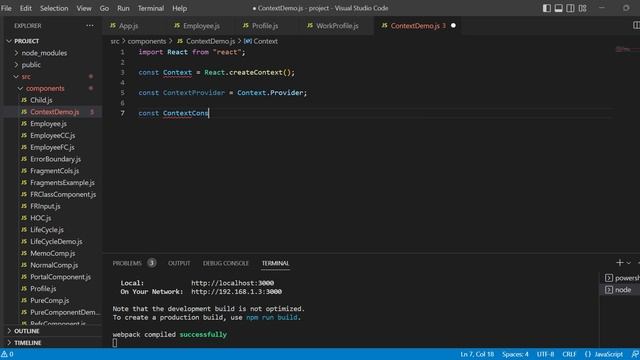Open HOC.js file
640x360 pixels.
point(40,218)
